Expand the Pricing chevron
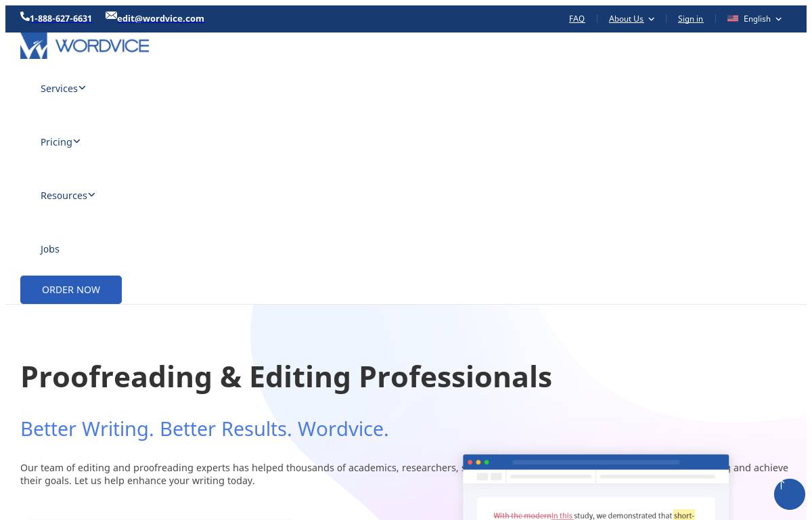The image size is (812, 520). pos(76,142)
